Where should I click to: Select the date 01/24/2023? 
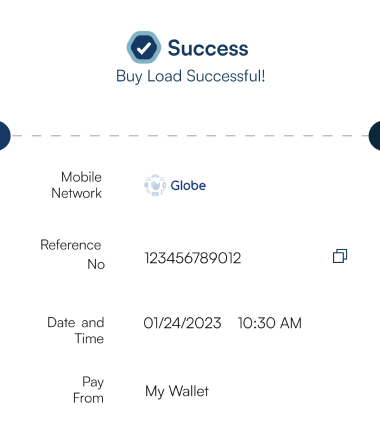[x=182, y=323]
